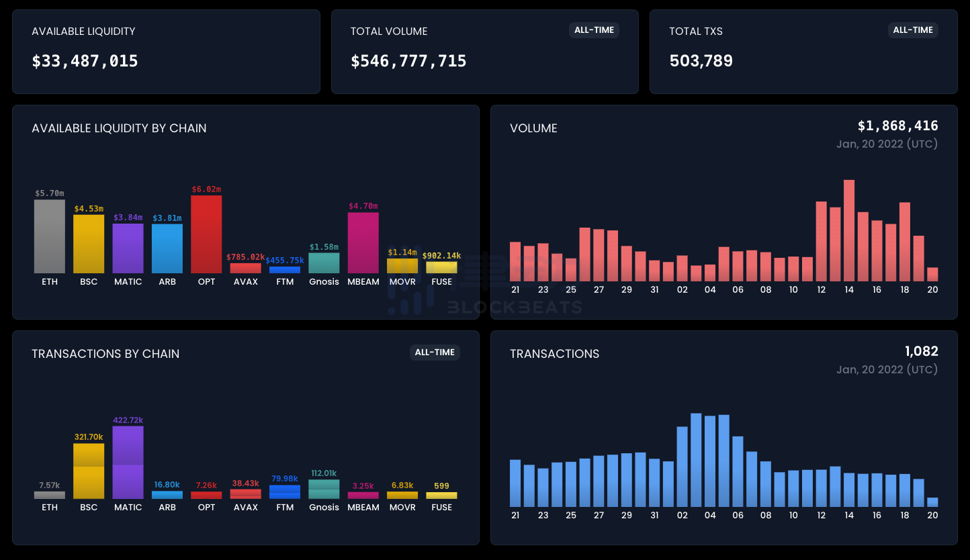This screenshot has width=970, height=560.
Task: Select the tallest blue Transactions bar on day 03
Action: 696,460
